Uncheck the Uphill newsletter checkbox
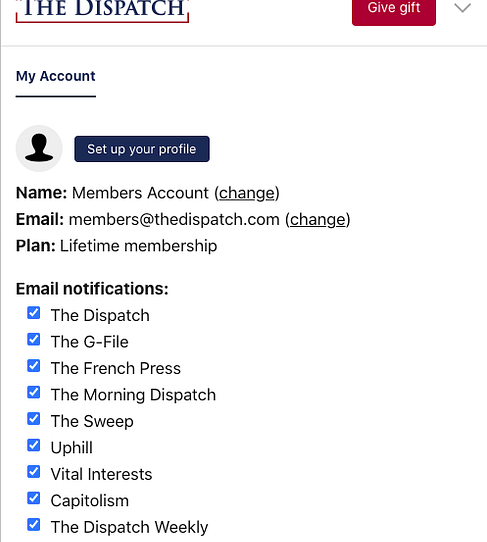Viewport: 487px width, 542px height. pyautogui.click(x=34, y=445)
